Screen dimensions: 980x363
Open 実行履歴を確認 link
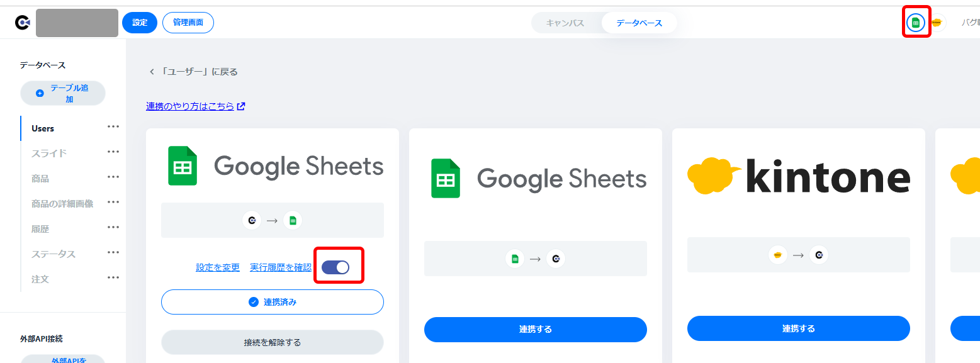click(x=281, y=267)
